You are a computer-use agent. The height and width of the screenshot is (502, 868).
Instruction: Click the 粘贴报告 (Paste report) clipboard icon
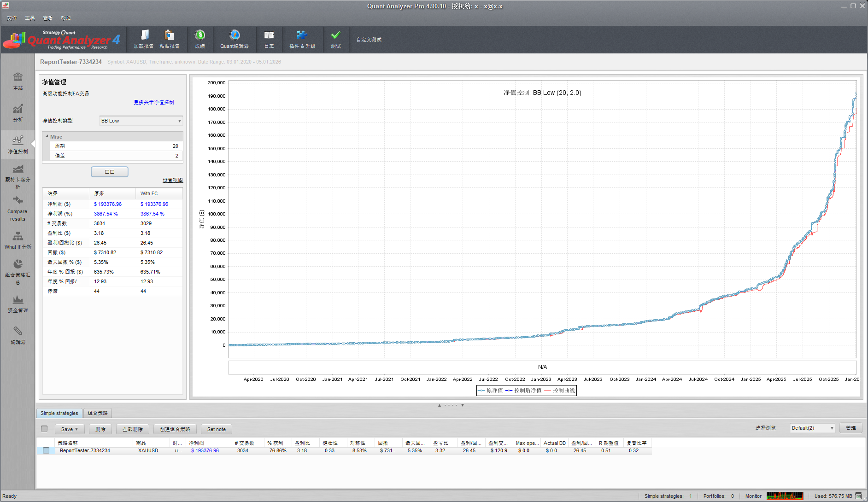169,36
